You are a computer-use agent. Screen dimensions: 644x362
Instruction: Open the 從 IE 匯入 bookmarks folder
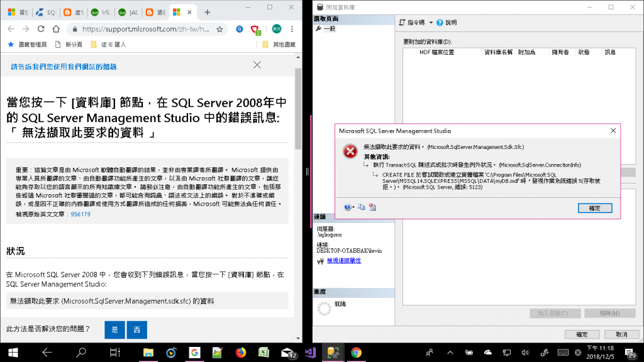point(108,45)
